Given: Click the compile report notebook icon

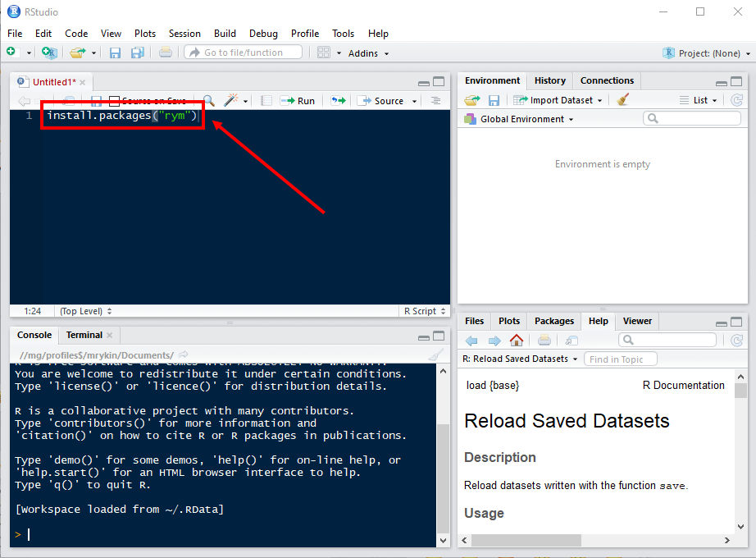Looking at the screenshot, I should 266,100.
